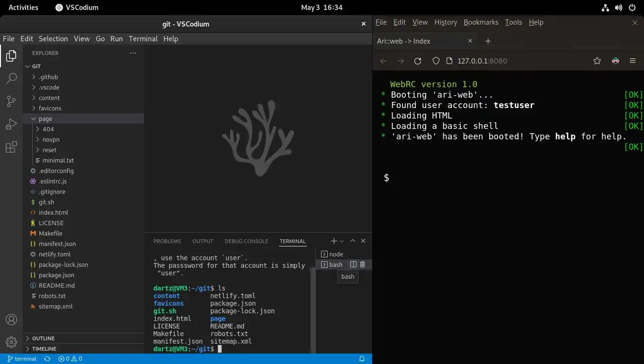The image size is (644, 364).
Task: Expand the .github folder
Action: [x=83, y=77]
